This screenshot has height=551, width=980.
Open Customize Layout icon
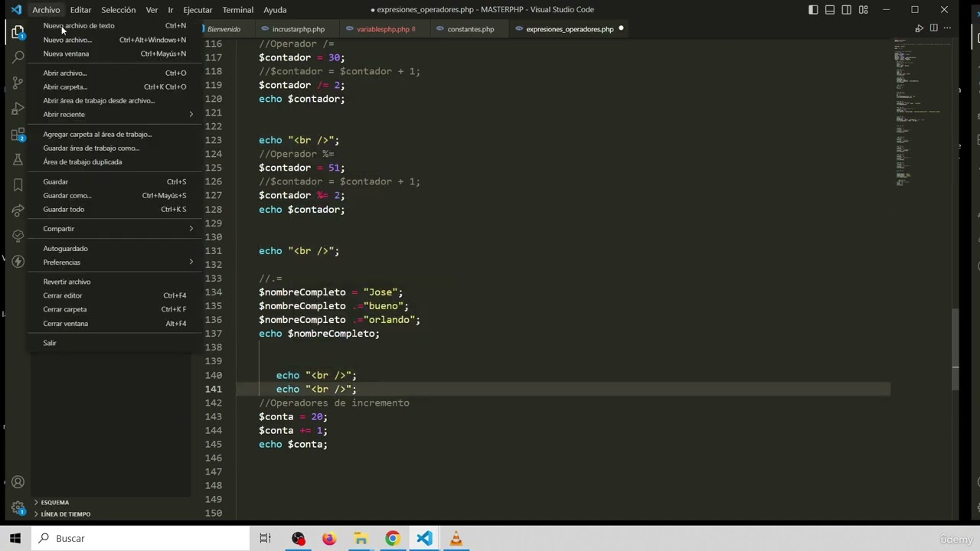pos(864,10)
